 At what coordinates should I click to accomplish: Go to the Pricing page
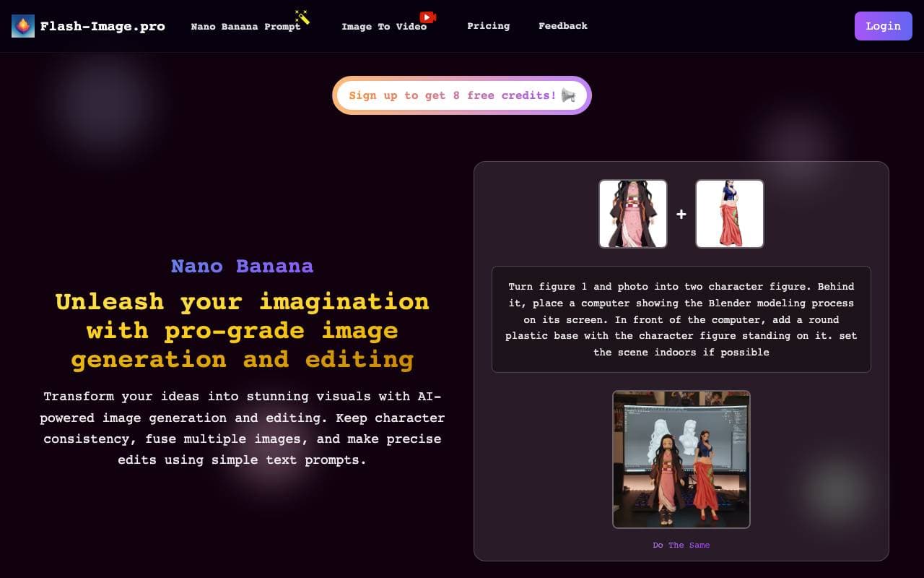tap(488, 25)
